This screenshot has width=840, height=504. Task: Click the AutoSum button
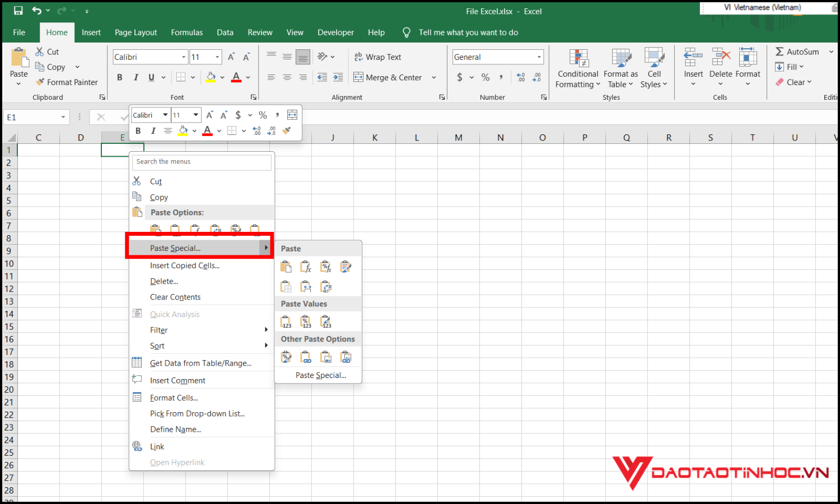point(797,52)
